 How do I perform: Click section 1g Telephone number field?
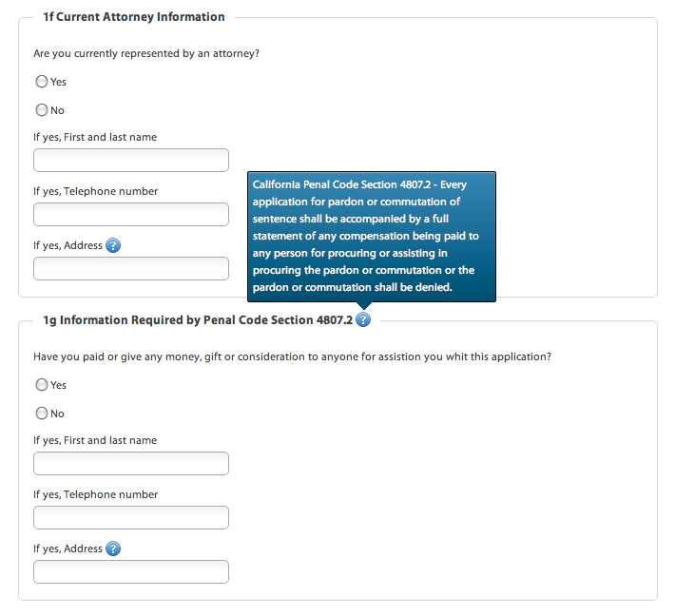tap(131, 517)
